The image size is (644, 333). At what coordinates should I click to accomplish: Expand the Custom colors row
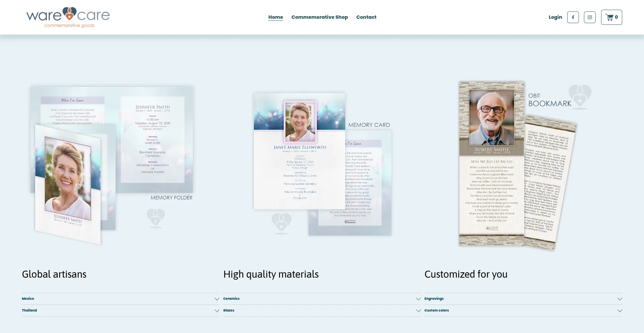[523, 311]
